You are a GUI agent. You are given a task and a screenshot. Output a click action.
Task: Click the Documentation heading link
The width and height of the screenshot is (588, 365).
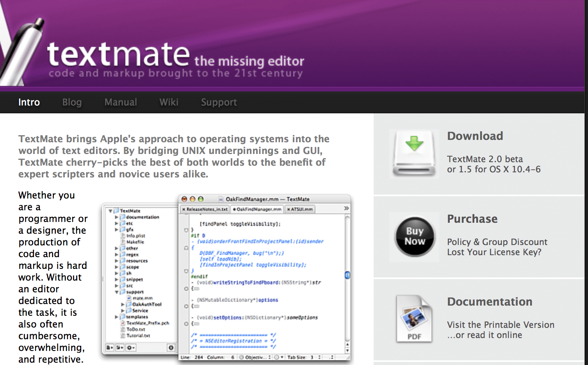490,302
